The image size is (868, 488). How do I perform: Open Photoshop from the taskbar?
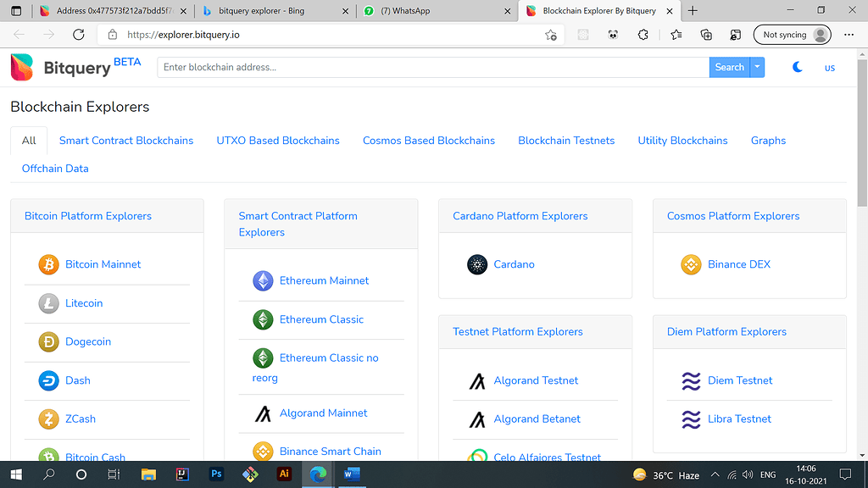[x=216, y=474]
